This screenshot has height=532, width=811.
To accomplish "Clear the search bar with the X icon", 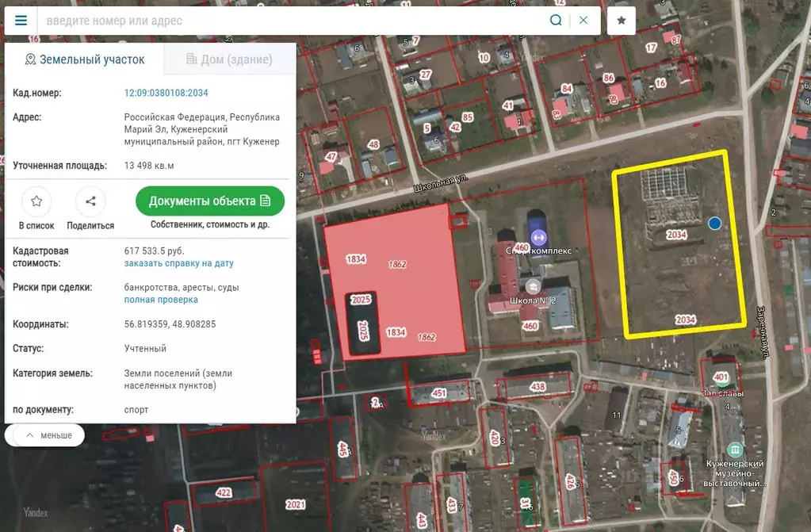I will pyautogui.click(x=581, y=20).
